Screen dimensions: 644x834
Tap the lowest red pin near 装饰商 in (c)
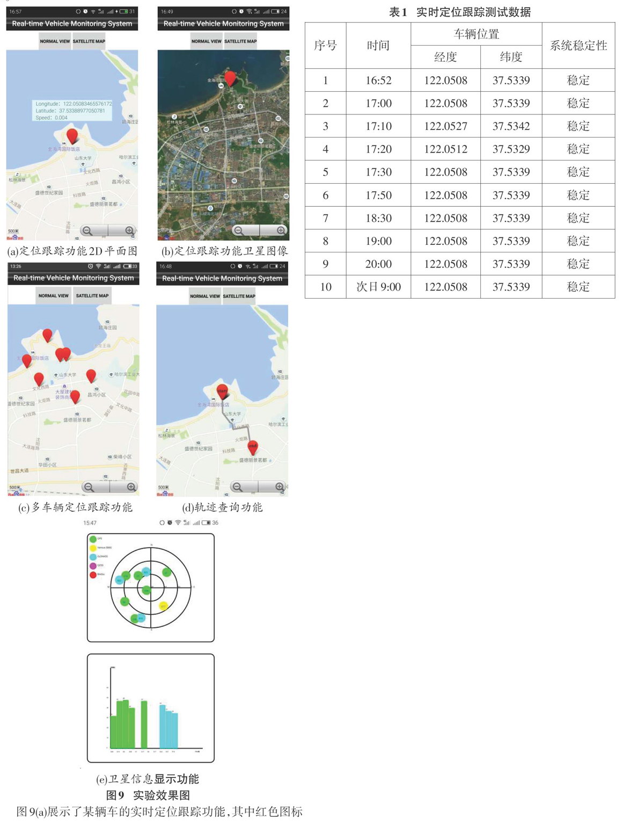(75, 397)
